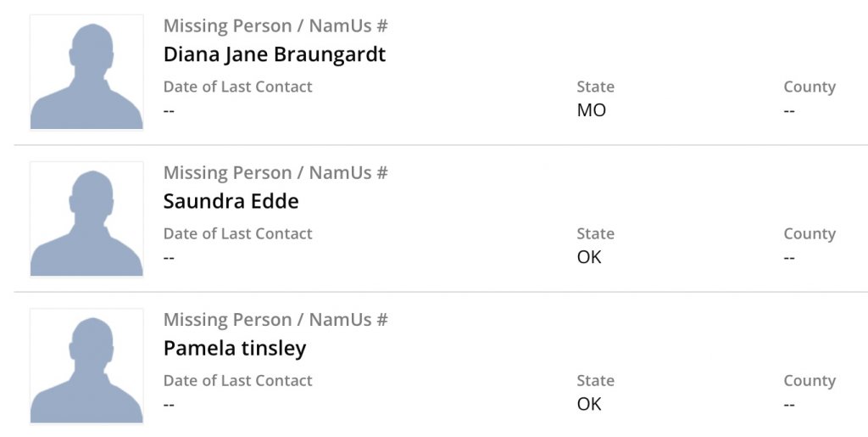The height and width of the screenshot is (437, 868).
Task: Select the MO state value for Diana Braungardt
Action: pos(591,110)
